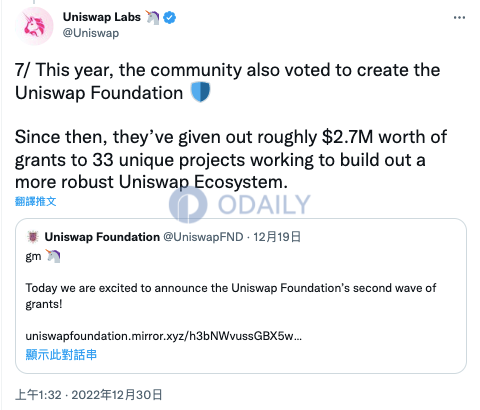Open the Uniswap Labs profile avatar

point(34,26)
